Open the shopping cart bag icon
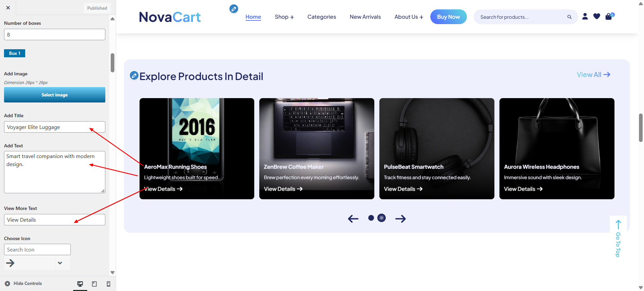 (x=609, y=16)
